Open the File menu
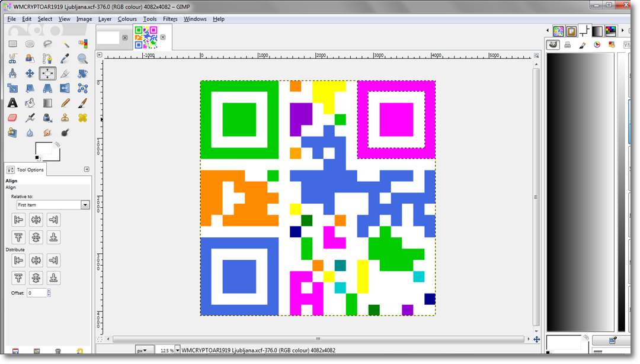This screenshot has width=640, height=364. tap(11, 19)
